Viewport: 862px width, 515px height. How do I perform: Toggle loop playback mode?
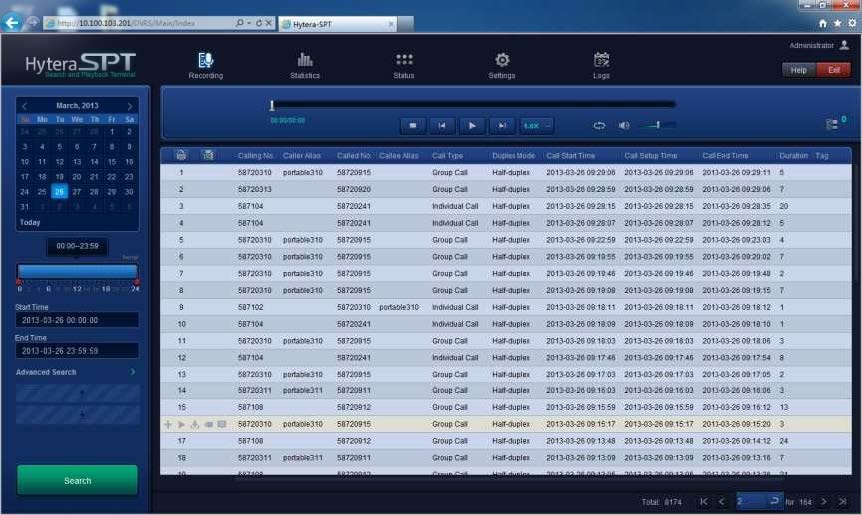(x=599, y=125)
